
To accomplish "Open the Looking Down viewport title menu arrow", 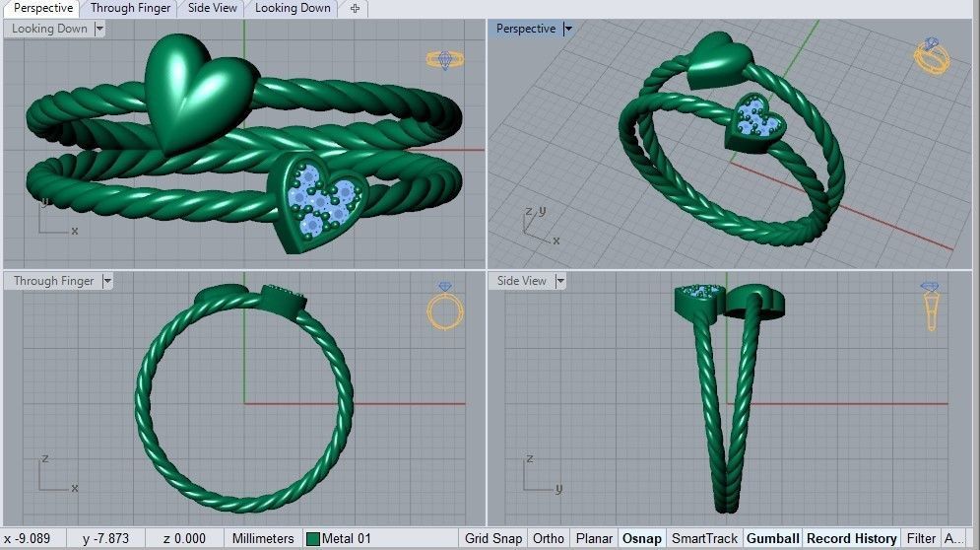I will click(99, 29).
